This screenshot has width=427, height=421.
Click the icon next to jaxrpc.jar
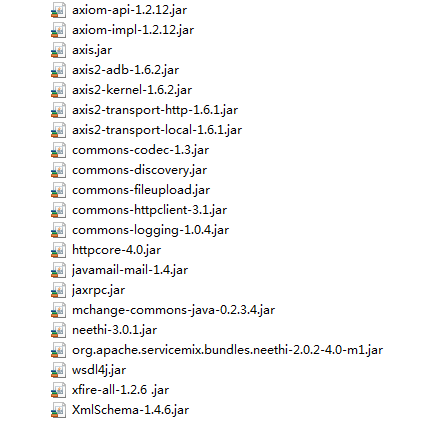58,290
